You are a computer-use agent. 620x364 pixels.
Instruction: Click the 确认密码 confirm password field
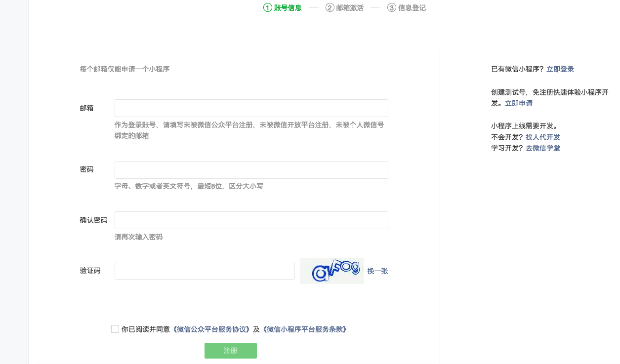tap(251, 220)
